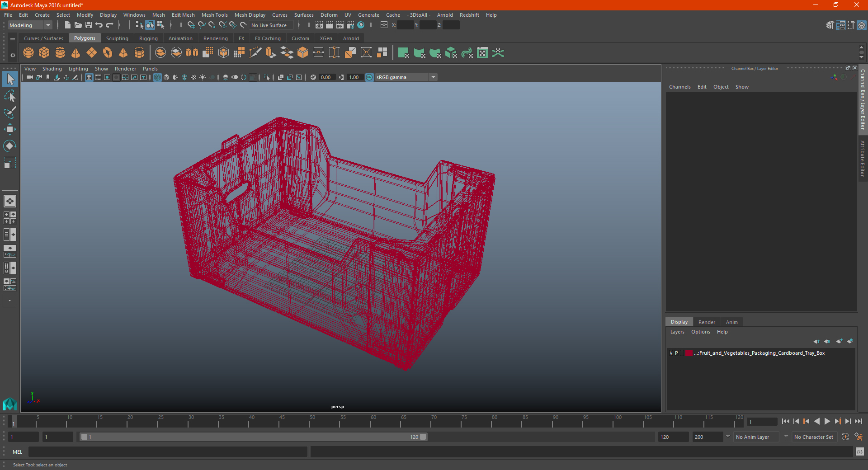Activate the Paint Selection tool
The height and width of the screenshot is (470, 868).
pos(9,113)
